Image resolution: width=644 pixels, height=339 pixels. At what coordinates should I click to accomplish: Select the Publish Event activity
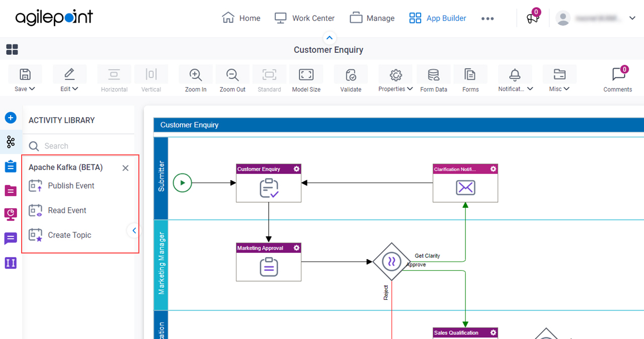(x=61, y=186)
